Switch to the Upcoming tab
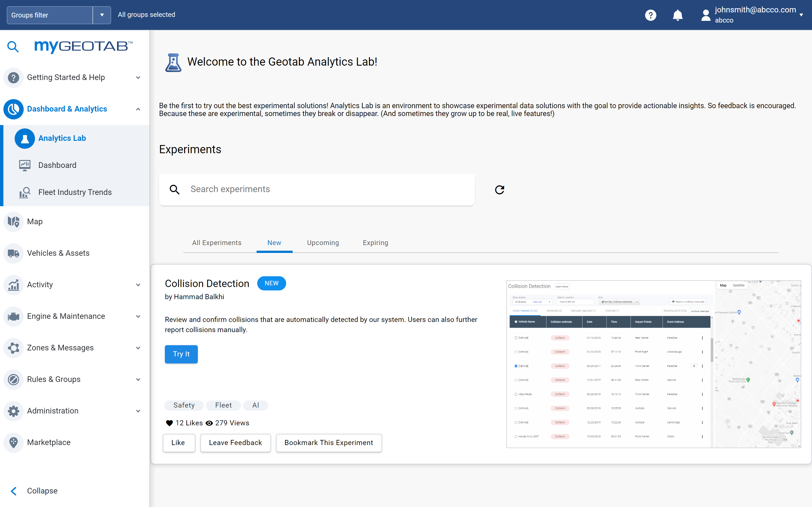Screen dimensions: 812x507 pos(323,243)
